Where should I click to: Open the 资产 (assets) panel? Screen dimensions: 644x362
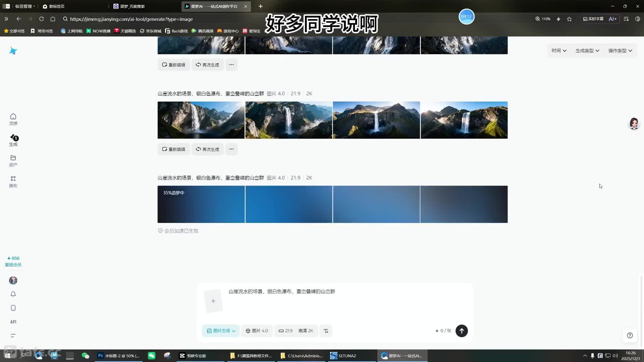coord(13,160)
